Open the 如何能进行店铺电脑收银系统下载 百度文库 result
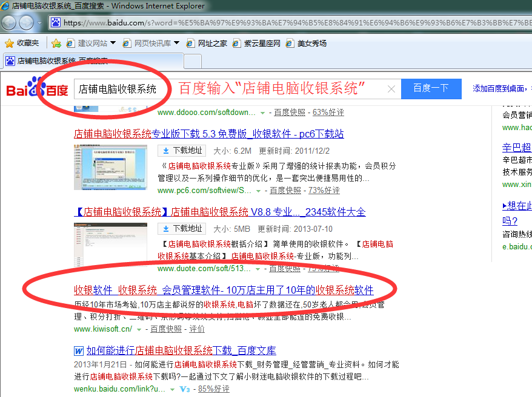This screenshot has width=532, height=397. click(181, 350)
